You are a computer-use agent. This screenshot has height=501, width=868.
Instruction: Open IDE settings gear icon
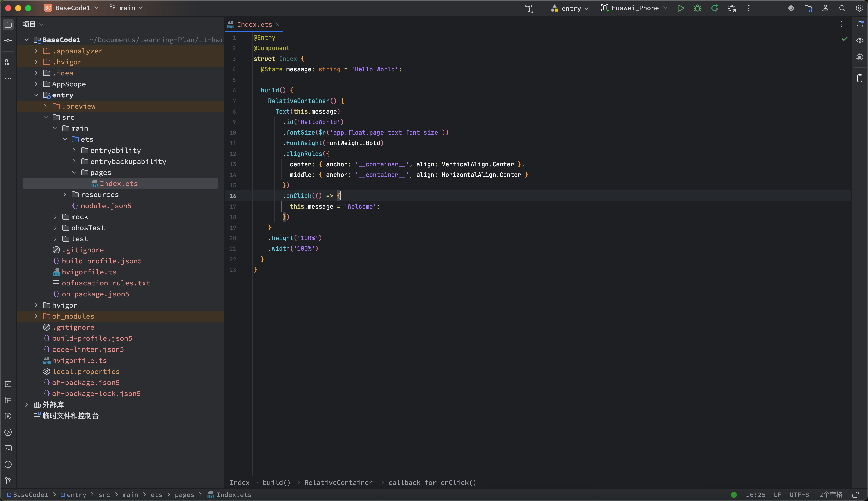(859, 8)
